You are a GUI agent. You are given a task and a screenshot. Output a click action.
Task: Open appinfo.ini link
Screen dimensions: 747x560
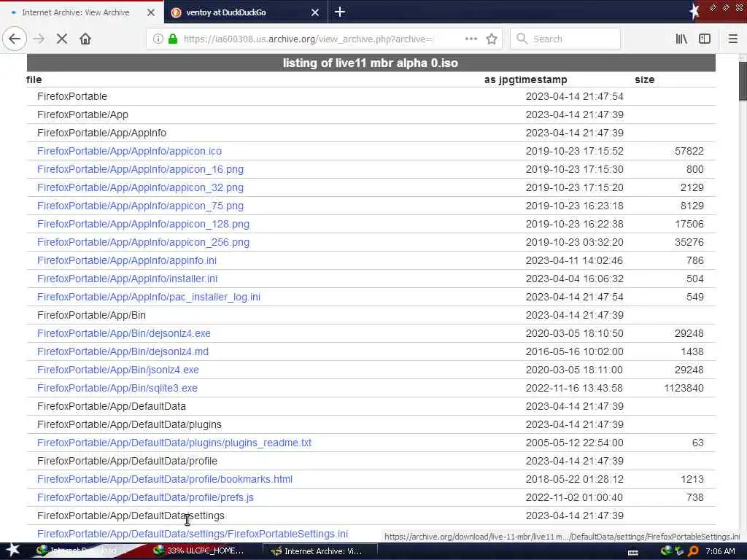[x=127, y=260]
